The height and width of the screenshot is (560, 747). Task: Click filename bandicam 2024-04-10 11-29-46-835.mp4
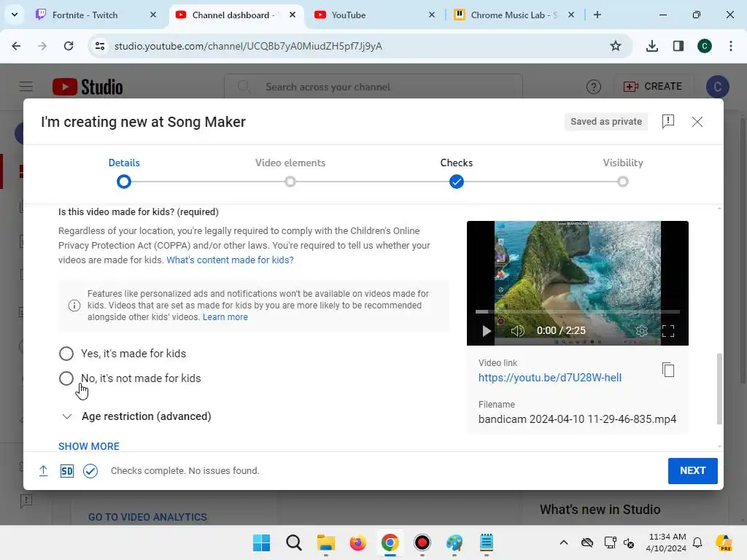[577, 419]
